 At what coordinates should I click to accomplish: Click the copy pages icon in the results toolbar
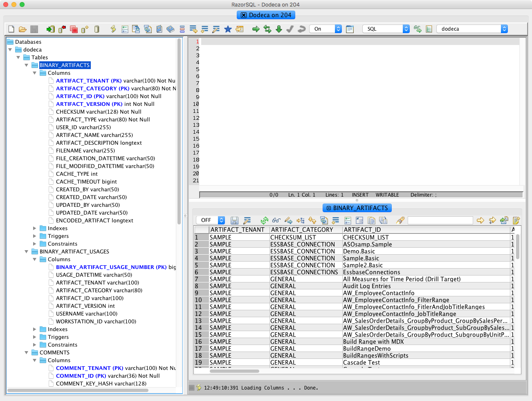click(371, 220)
